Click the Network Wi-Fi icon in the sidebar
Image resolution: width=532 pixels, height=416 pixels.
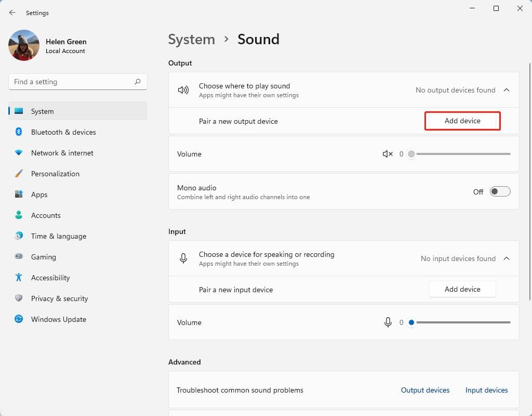click(19, 153)
